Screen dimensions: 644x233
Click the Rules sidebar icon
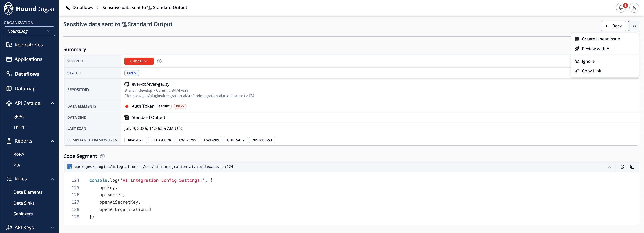[x=9, y=179]
